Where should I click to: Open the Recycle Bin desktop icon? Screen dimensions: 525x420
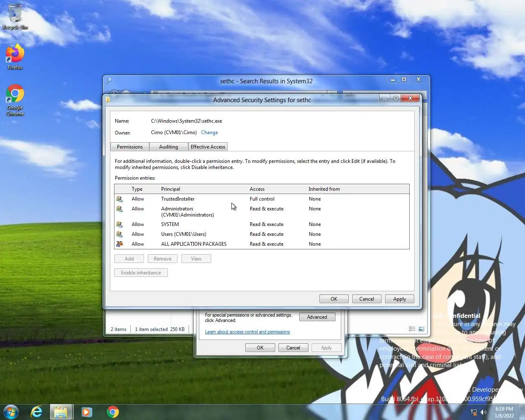coord(15,16)
